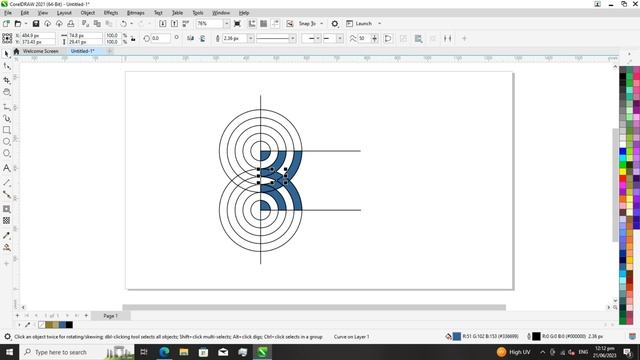This screenshot has height=360, width=640.
Task: Open the start arrowhead dropdown
Action: pos(318,38)
